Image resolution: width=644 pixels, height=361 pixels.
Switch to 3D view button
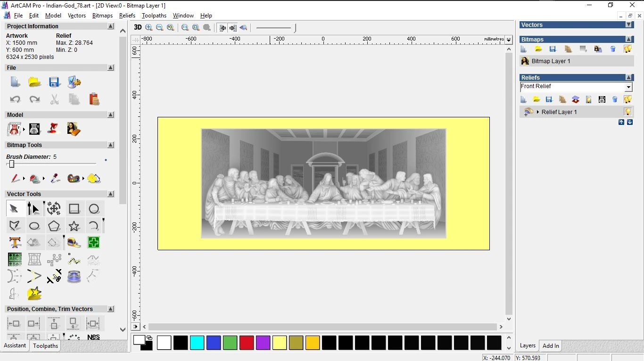pyautogui.click(x=138, y=28)
